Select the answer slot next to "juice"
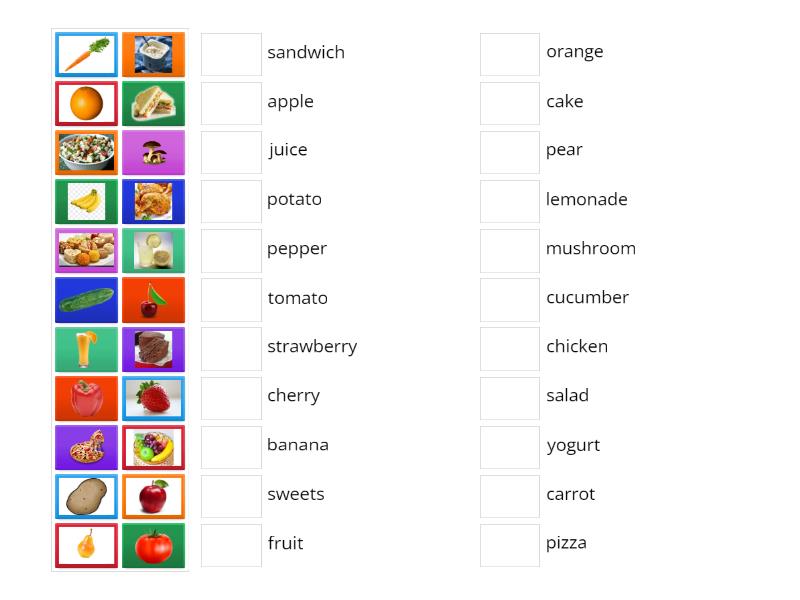 pos(231,152)
